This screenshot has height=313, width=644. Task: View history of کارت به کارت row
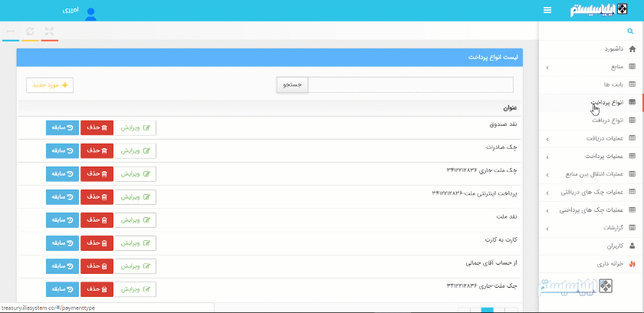[62, 243]
